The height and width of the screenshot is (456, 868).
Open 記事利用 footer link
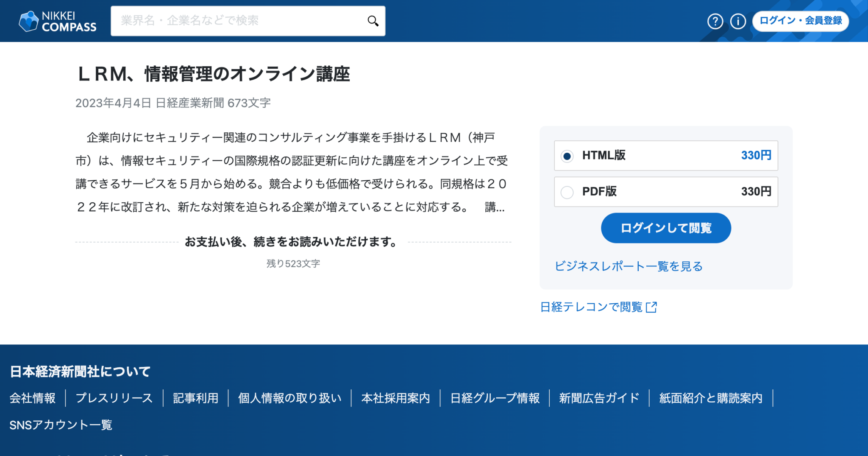coord(195,398)
